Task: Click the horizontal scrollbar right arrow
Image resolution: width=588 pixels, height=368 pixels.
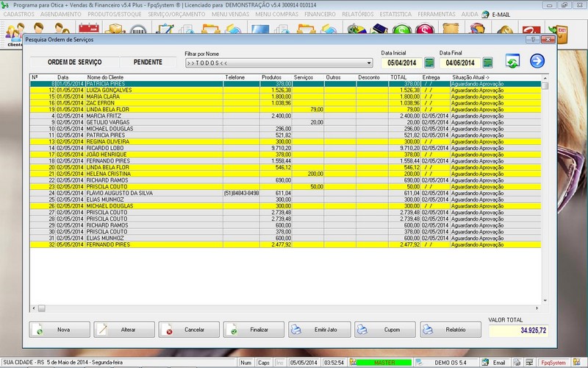Action: pyautogui.click(x=537, y=308)
